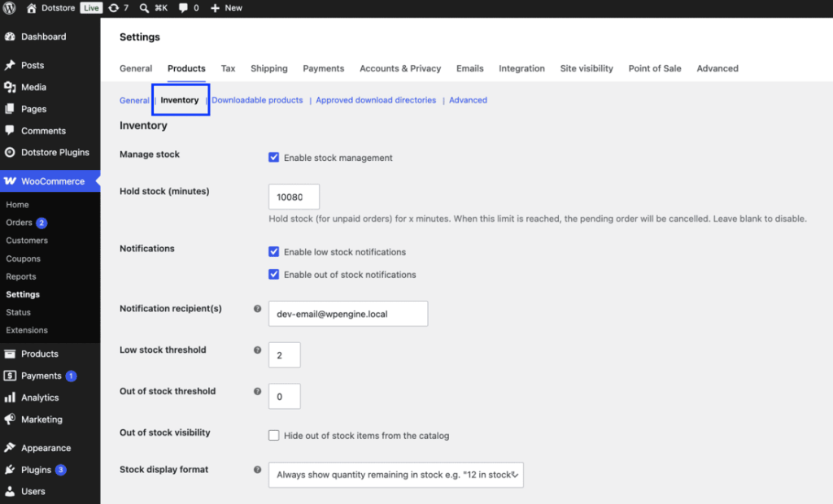
Task: Click the Payments badge showing 1
Action: coord(72,376)
